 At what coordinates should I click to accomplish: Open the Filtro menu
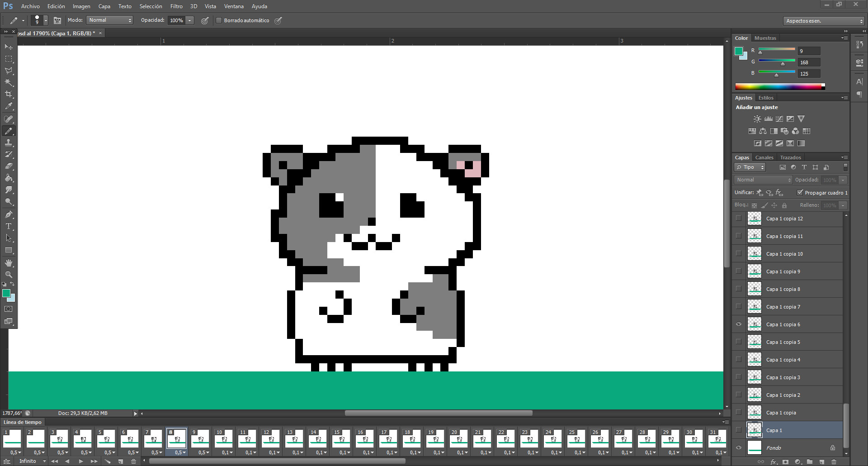click(x=176, y=6)
